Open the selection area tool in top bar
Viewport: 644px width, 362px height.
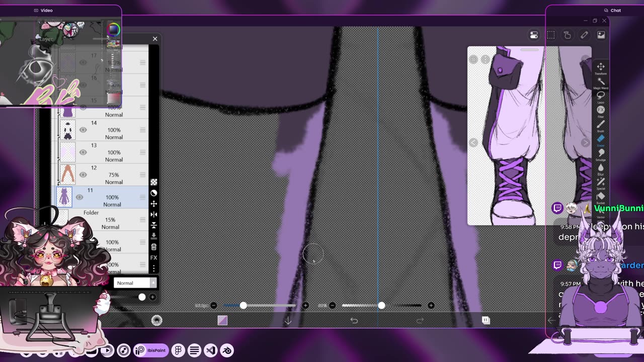tap(551, 35)
